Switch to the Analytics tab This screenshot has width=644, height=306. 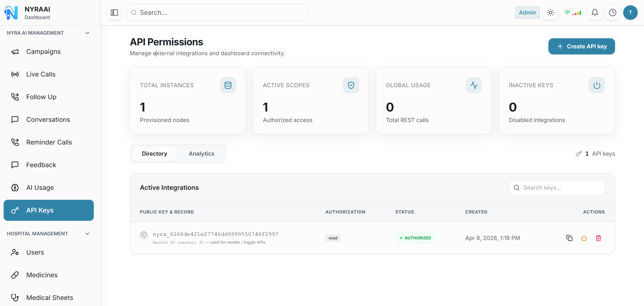click(202, 153)
